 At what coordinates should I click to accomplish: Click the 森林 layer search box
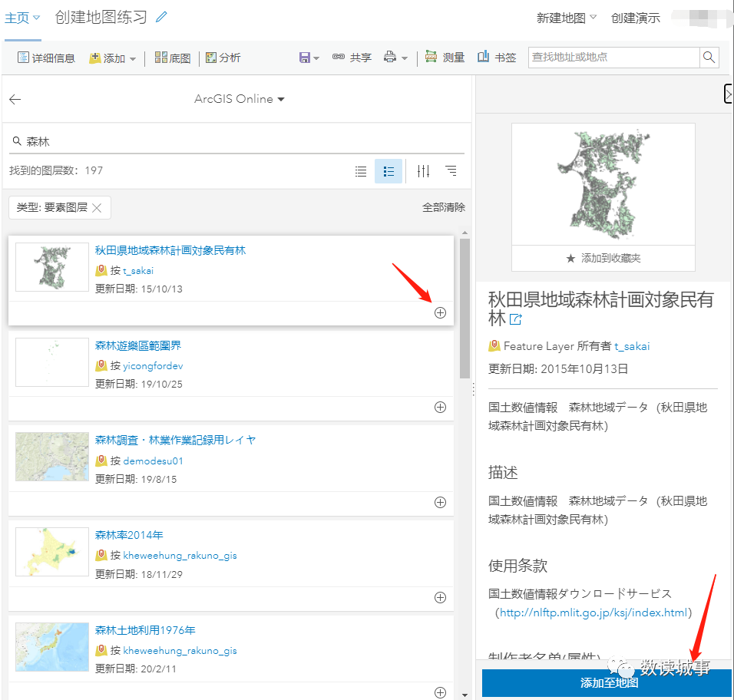(237, 141)
